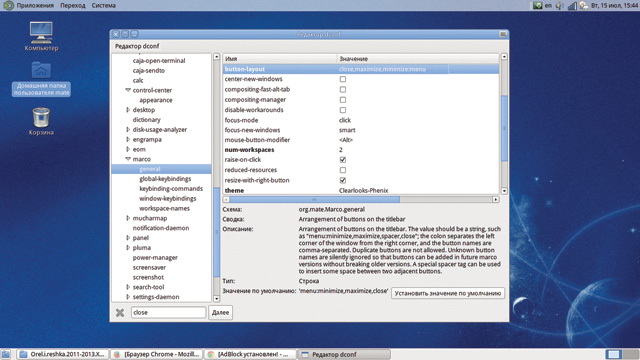Uncheck the raise-on-click checkbox

tap(343, 160)
